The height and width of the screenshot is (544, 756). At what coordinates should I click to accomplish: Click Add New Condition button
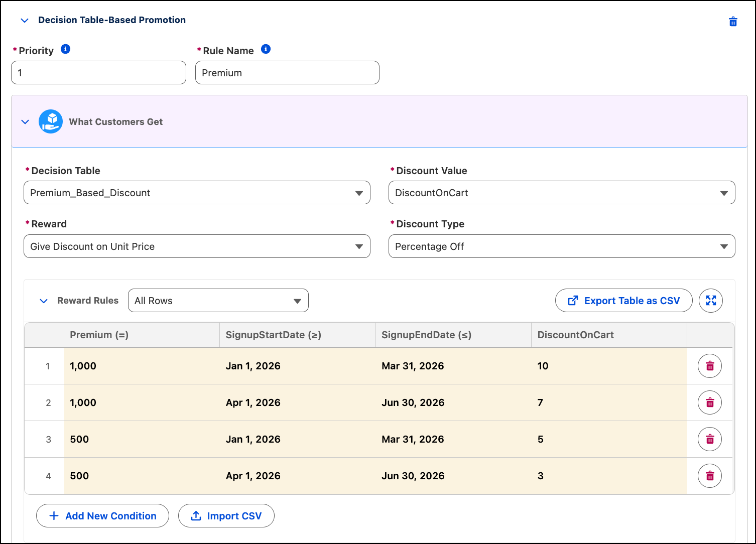pos(102,516)
